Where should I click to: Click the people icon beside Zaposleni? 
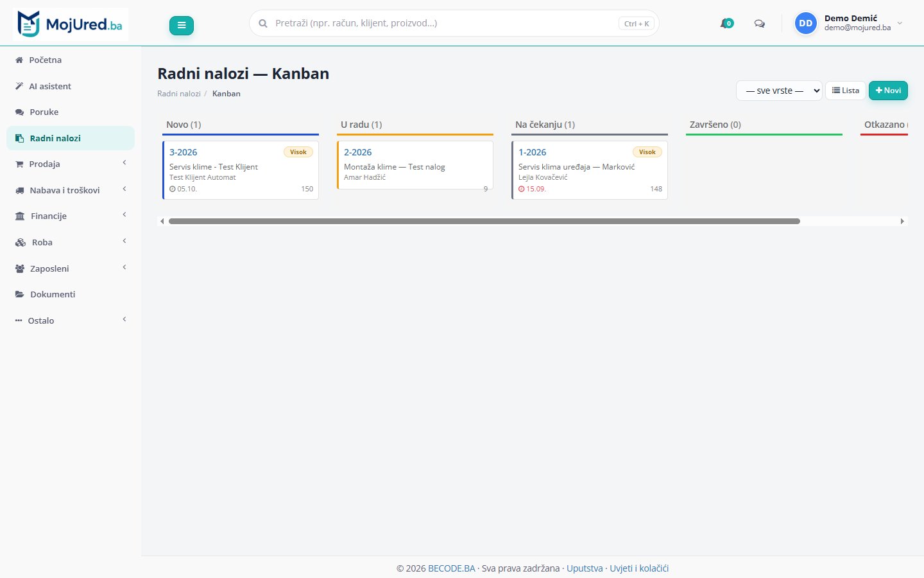pos(20,268)
